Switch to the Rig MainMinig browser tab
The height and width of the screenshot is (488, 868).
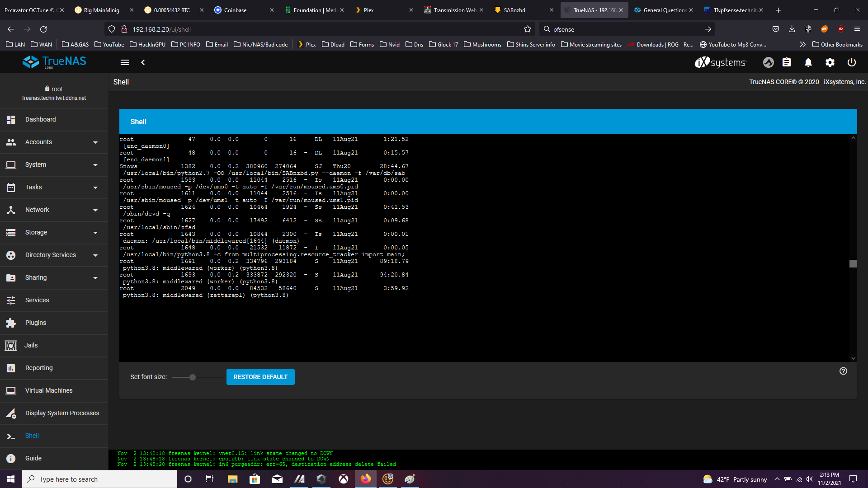[104, 10]
